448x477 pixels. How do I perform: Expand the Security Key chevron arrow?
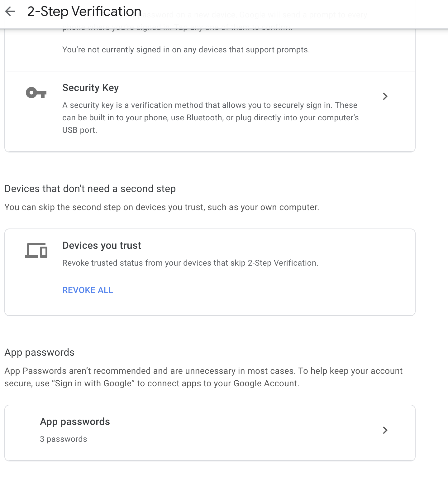pyautogui.click(x=385, y=96)
